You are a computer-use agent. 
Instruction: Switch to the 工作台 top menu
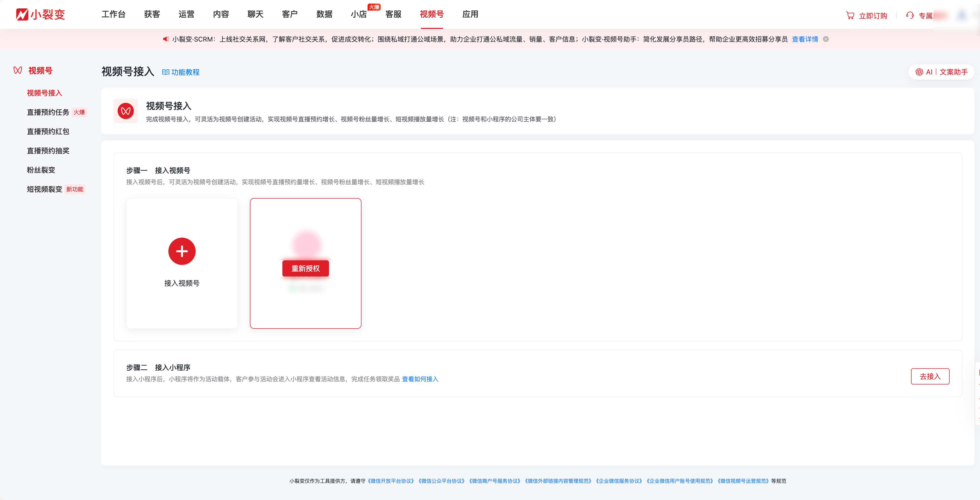pos(113,14)
